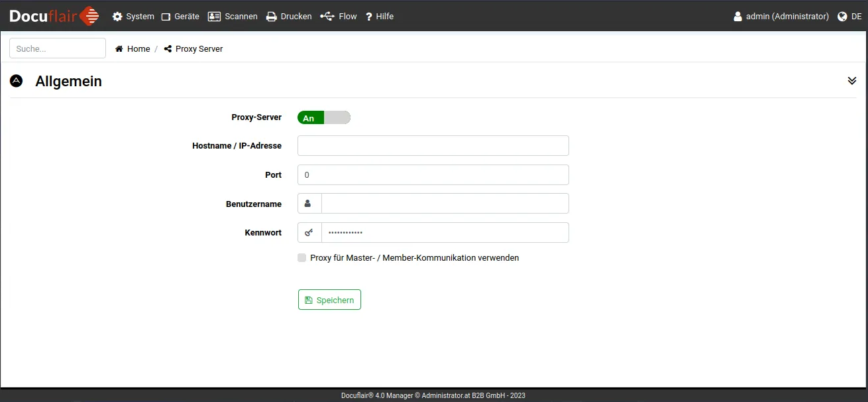
Task: Focus the Hostname / IP-Adresse field
Action: coord(433,146)
